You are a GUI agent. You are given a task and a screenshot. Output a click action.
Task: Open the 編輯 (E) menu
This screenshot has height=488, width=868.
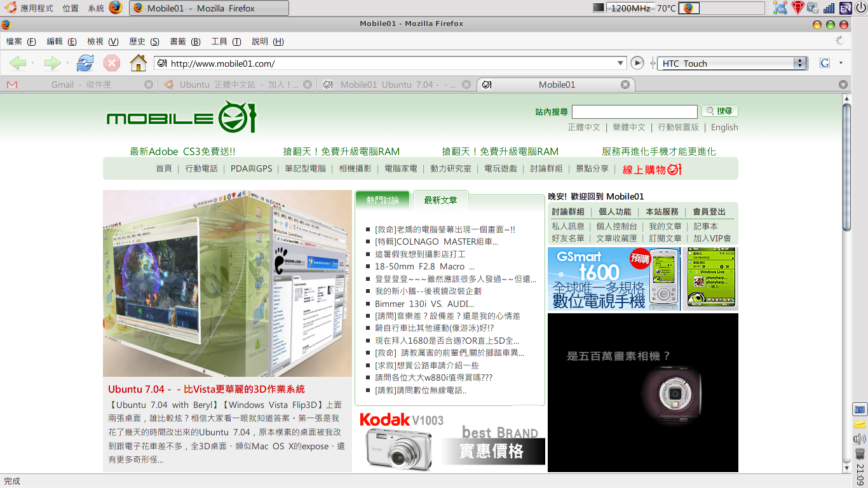[x=62, y=41]
